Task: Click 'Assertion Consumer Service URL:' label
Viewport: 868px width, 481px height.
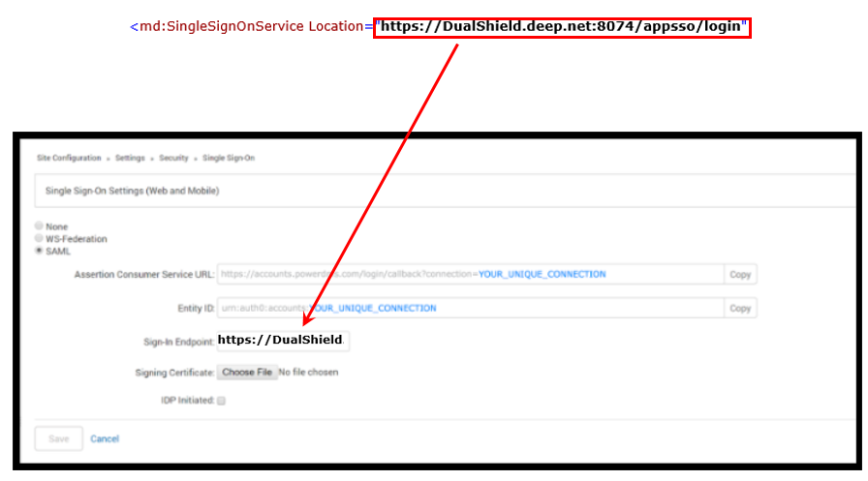Action: (144, 274)
